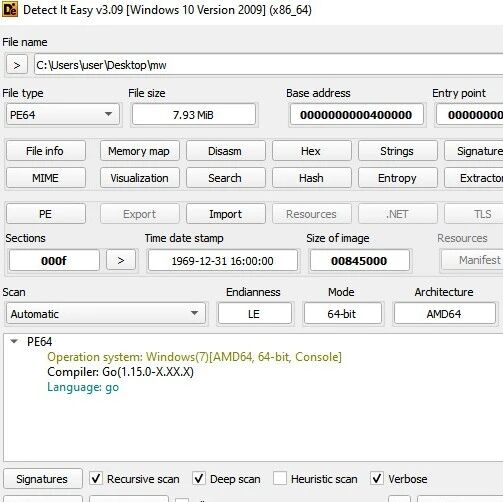Toggle the Verbose checkbox
Image resolution: width=503 pixels, height=502 pixels.
(x=377, y=479)
